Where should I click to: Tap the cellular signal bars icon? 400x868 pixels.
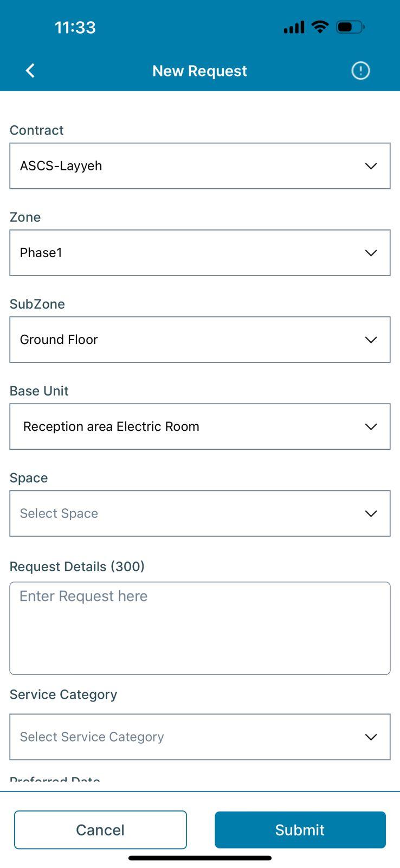tap(294, 27)
